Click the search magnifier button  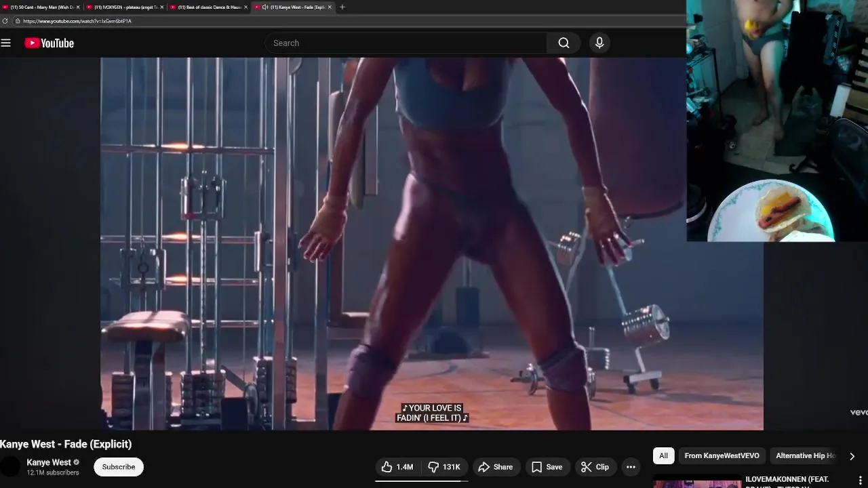pos(564,43)
